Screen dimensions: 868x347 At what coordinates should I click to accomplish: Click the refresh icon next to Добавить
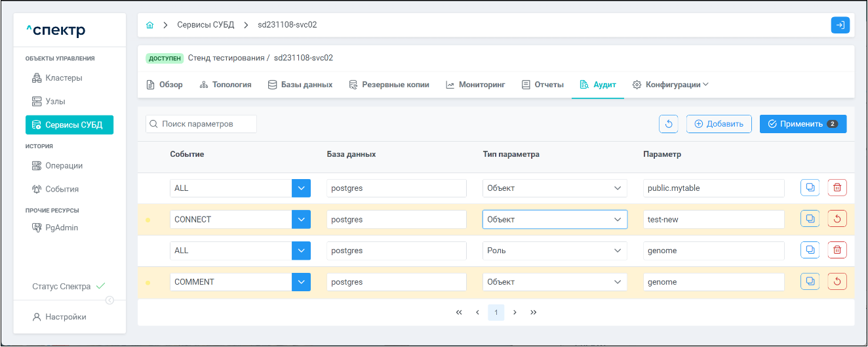tap(668, 124)
